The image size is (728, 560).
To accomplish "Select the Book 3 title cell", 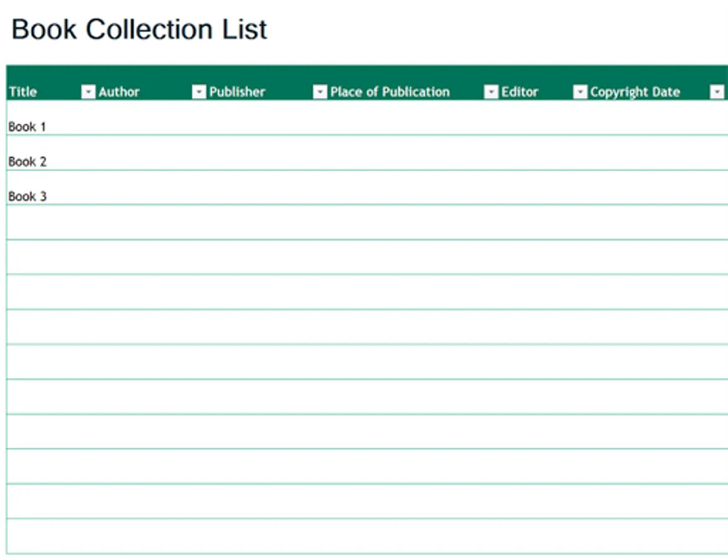I will tap(51, 187).
